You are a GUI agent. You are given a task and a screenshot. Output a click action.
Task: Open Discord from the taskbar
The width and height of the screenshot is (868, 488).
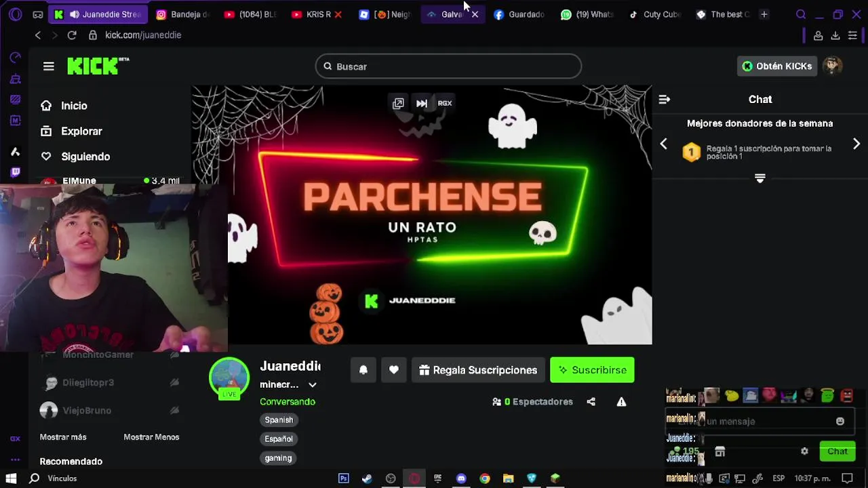461,479
